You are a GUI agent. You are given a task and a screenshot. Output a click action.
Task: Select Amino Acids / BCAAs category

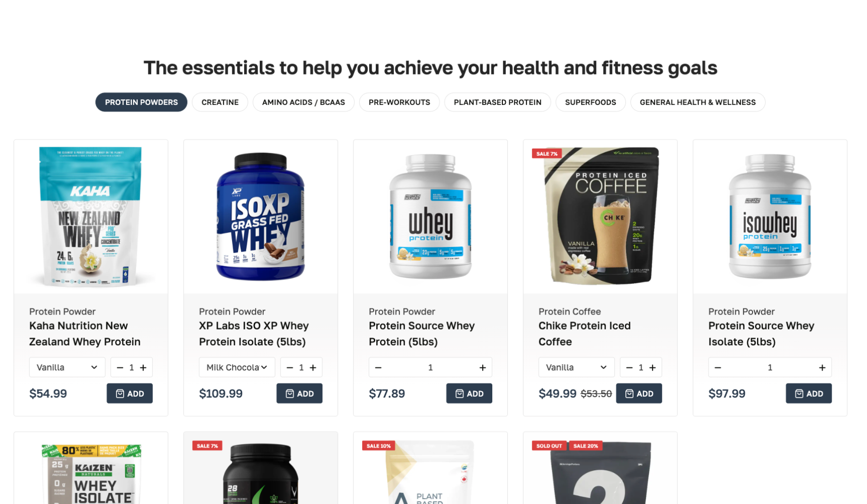[304, 102]
